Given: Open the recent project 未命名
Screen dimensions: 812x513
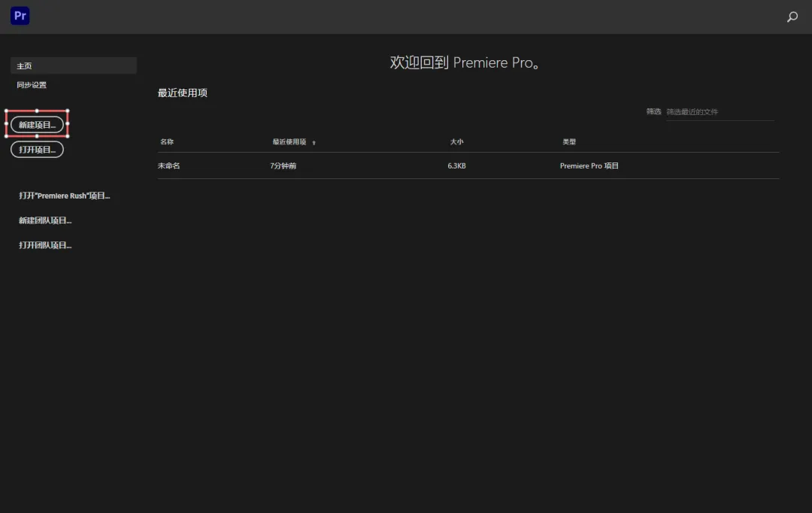Looking at the screenshot, I should (169, 165).
